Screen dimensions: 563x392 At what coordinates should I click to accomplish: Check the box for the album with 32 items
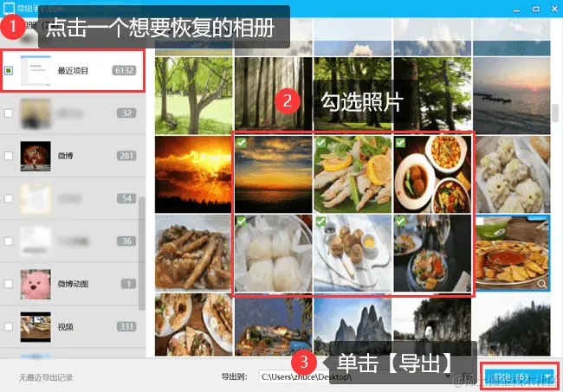pyautogui.click(x=9, y=113)
